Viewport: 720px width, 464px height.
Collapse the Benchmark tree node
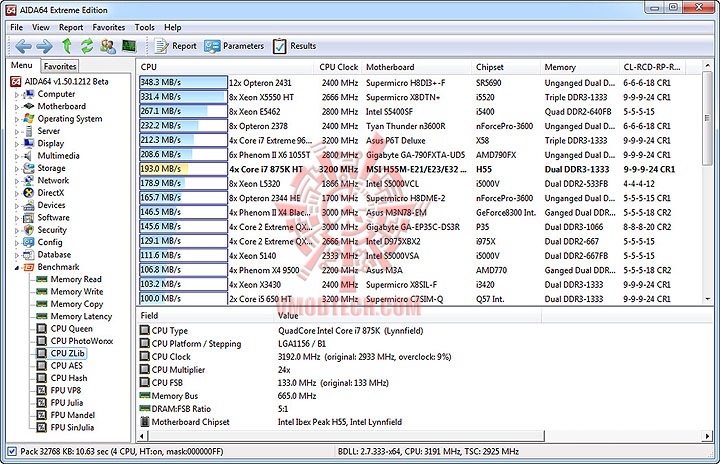point(17,267)
